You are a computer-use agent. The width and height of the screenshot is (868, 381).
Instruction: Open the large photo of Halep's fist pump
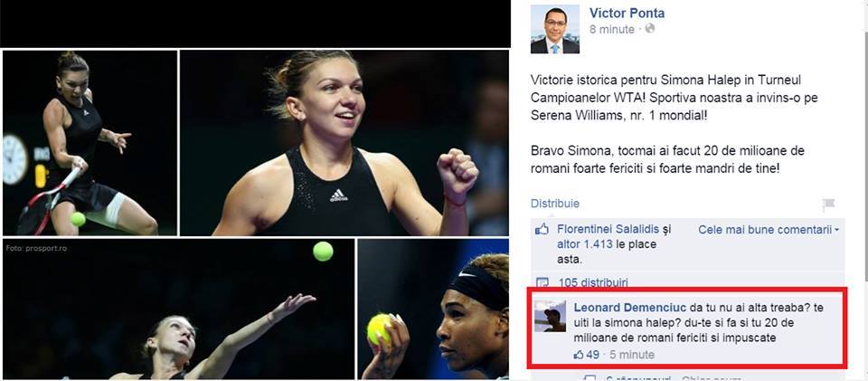click(x=344, y=143)
